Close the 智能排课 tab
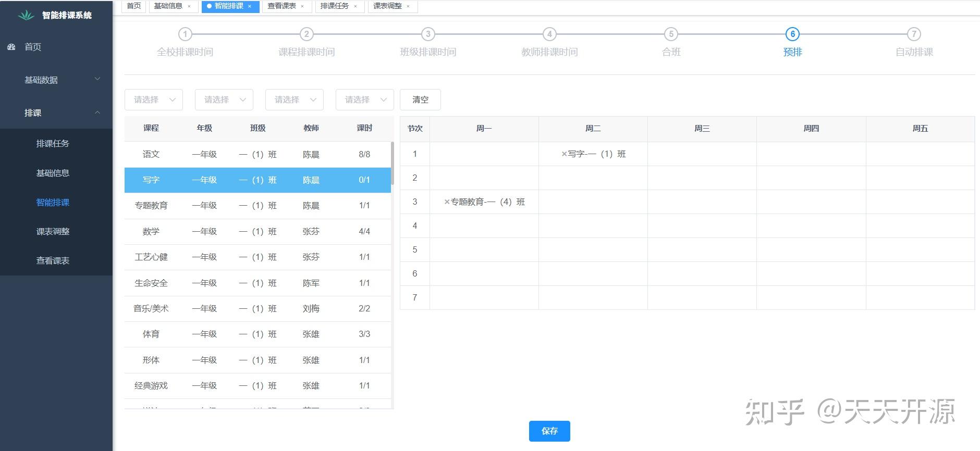Image resolution: width=980 pixels, height=451 pixels. (x=250, y=6)
